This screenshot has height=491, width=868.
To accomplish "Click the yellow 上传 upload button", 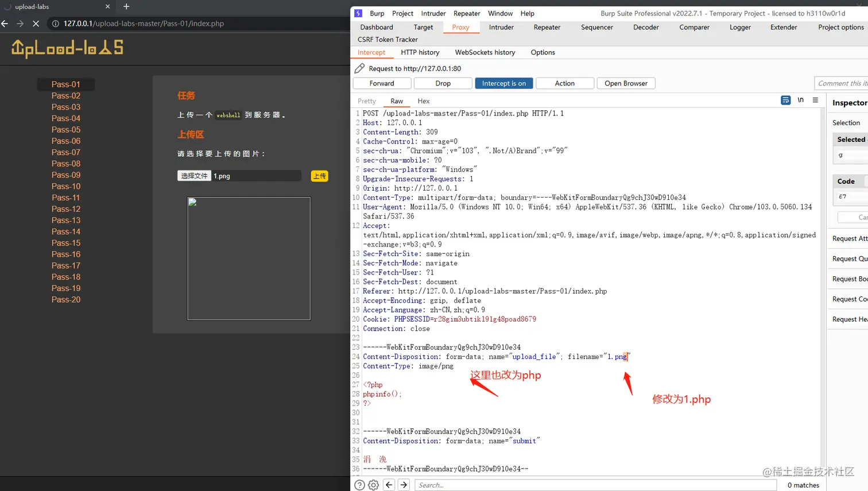I will [320, 176].
